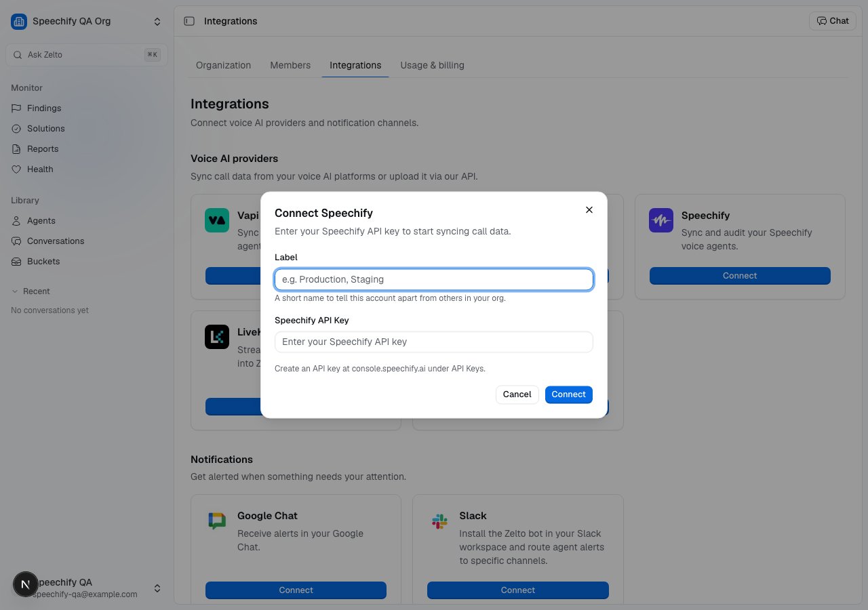Select the Integrations tab
The width and height of the screenshot is (868, 610).
[x=355, y=66]
